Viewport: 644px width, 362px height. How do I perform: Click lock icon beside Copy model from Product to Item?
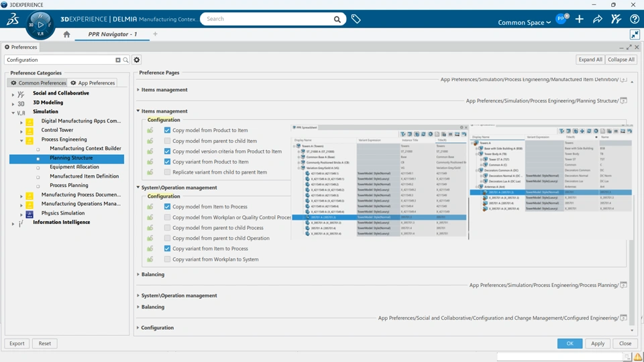pyautogui.click(x=150, y=130)
